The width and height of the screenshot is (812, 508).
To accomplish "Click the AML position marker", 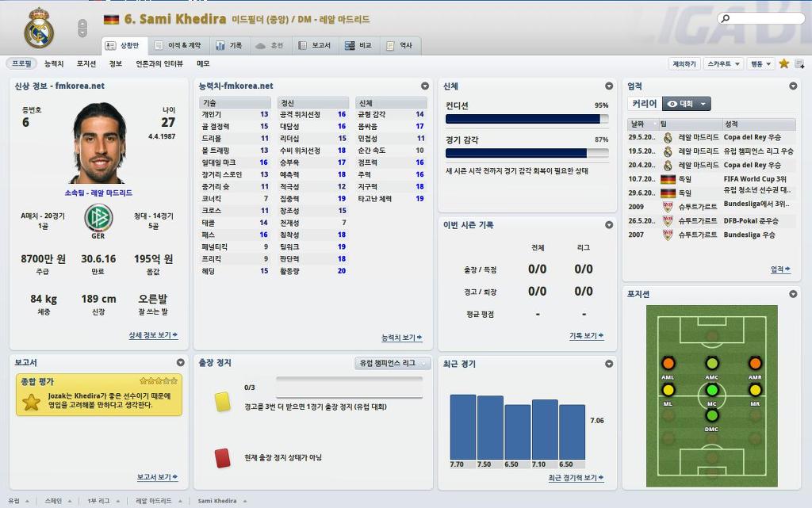I will click(x=668, y=363).
